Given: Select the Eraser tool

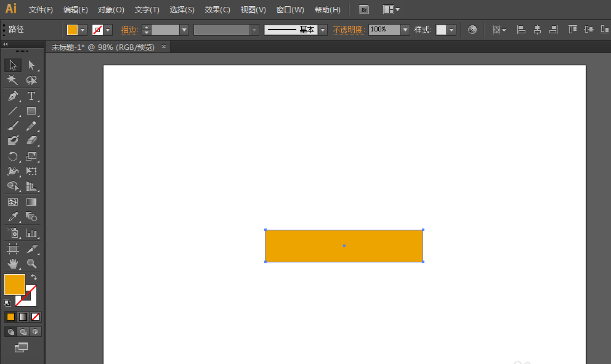Looking at the screenshot, I should pyautogui.click(x=31, y=140).
